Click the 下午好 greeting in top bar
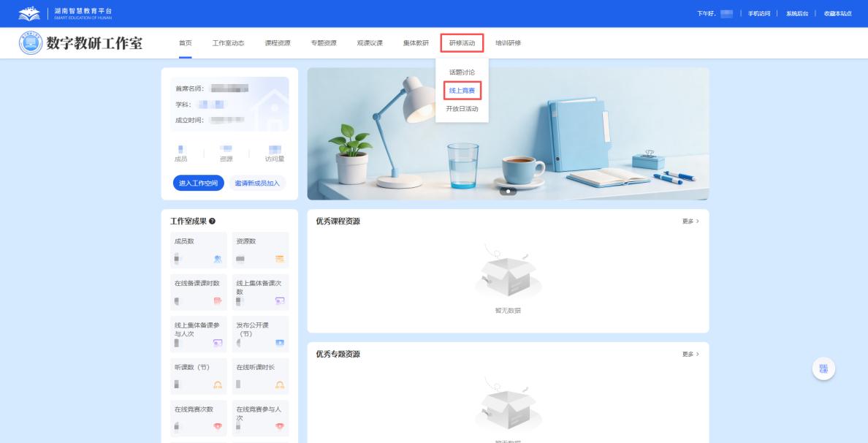 [x=707, y=13]
